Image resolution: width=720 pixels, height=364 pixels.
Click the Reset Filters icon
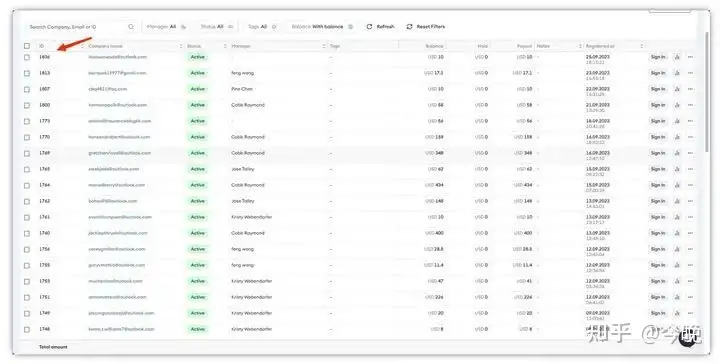click(x=409, y=27)
